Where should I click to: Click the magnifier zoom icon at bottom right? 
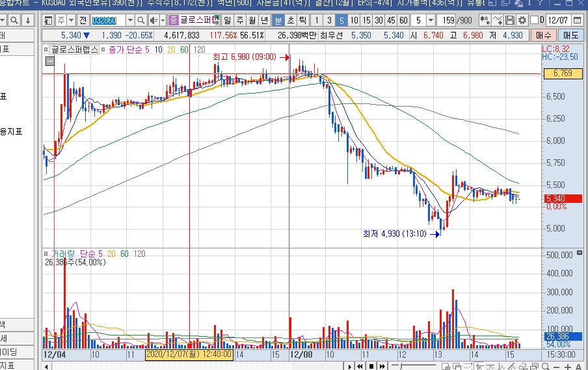tap(546, 367)
